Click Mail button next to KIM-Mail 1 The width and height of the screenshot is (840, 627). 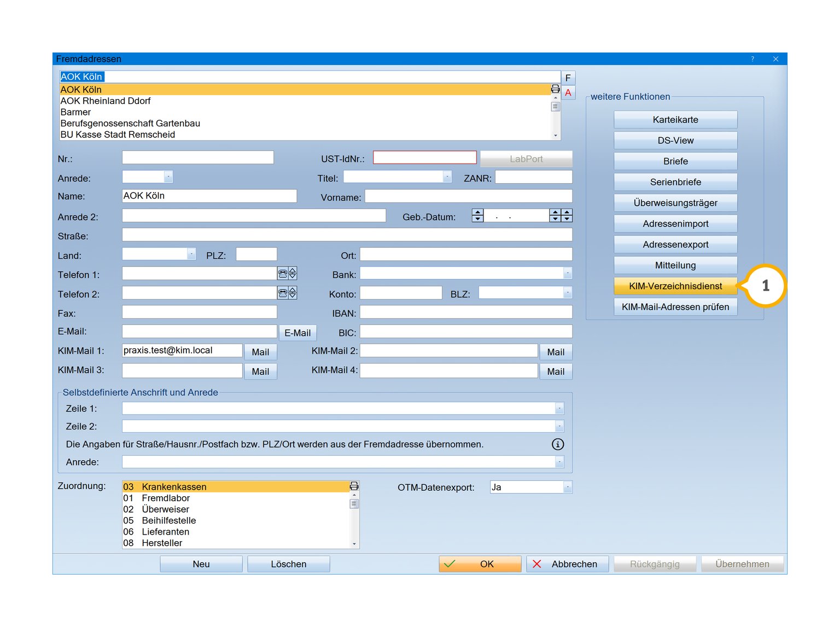260,352
